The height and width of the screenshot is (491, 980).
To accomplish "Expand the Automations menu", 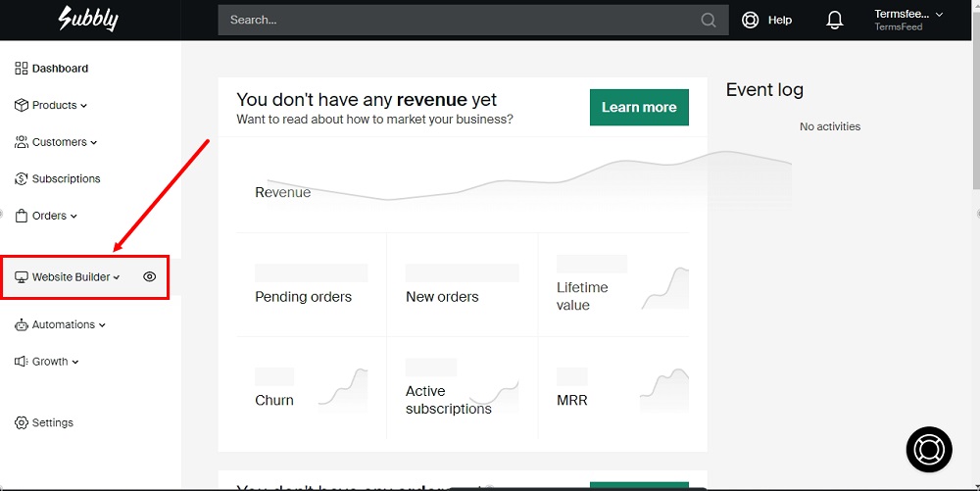I will [68, 325].
